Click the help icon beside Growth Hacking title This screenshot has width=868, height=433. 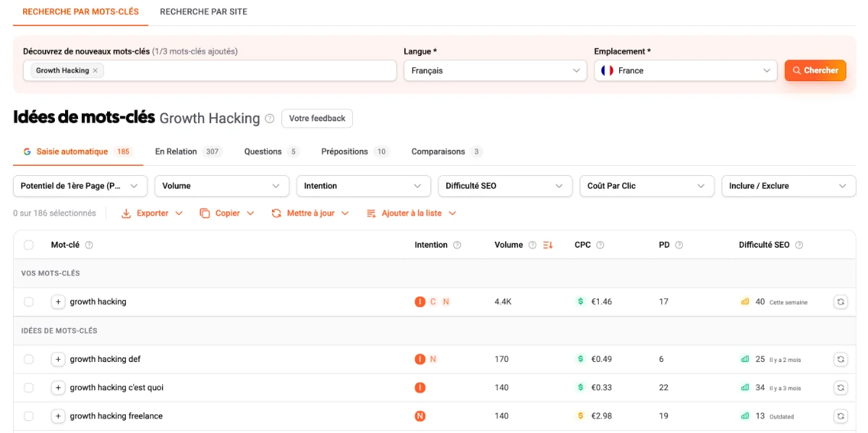pyautogui.click(x=270, y=119)
